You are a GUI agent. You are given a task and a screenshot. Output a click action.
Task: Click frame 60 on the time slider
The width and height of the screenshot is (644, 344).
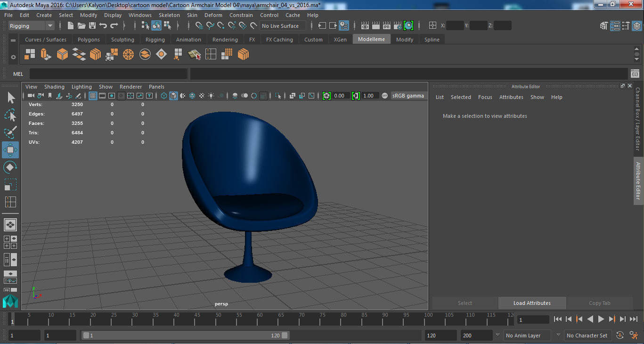click(260, 319)
